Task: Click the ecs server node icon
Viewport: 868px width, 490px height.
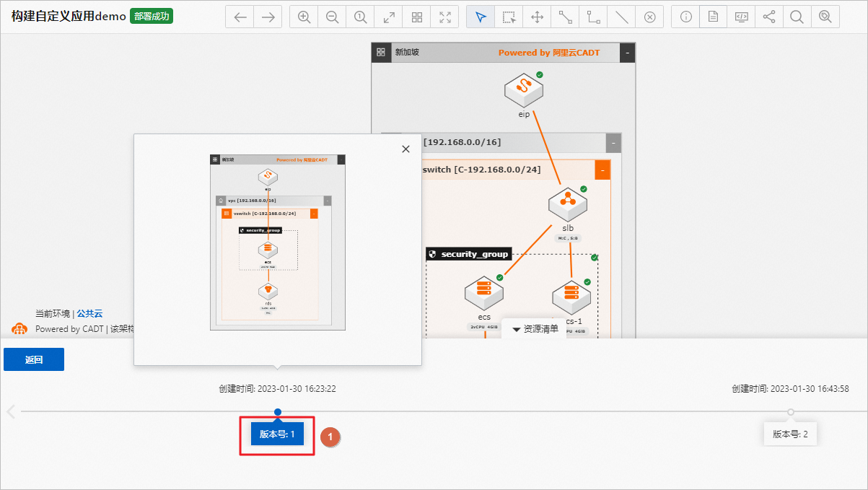Action: 484,292
